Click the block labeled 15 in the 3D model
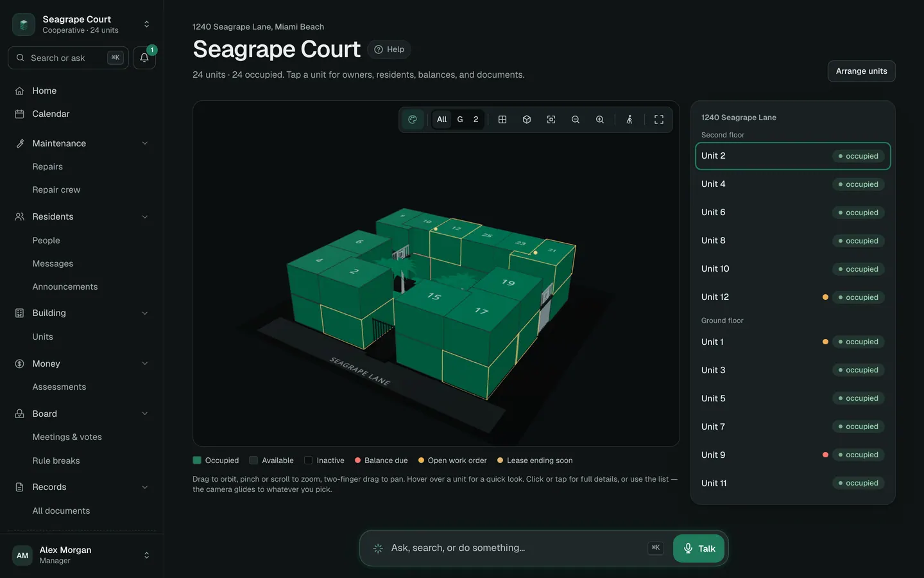Image resolution: width=924 pixels, height=578 pixels. coord(434,296)
